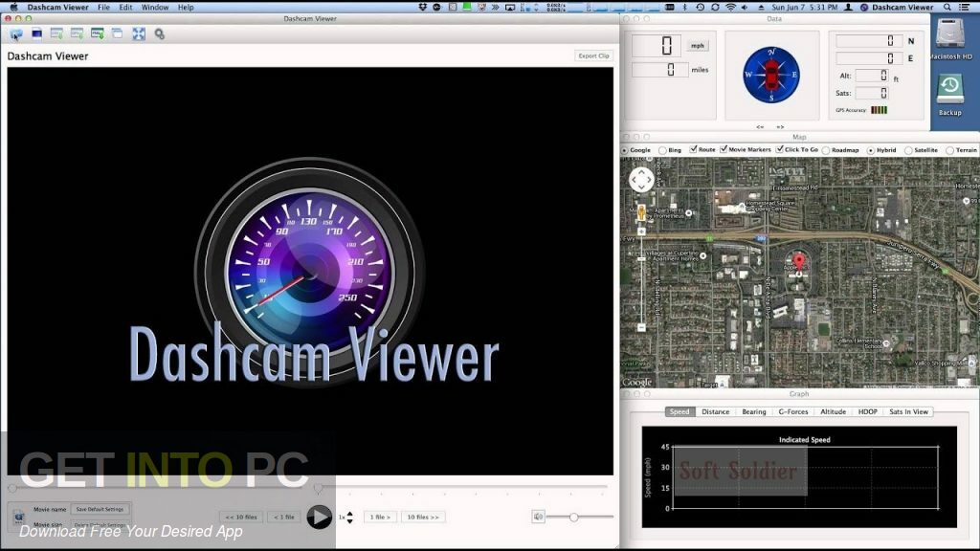Screen dimensions: 980x551
Task: Click the Bluetooth menu bar icon
Action: [x=684, y=7]
